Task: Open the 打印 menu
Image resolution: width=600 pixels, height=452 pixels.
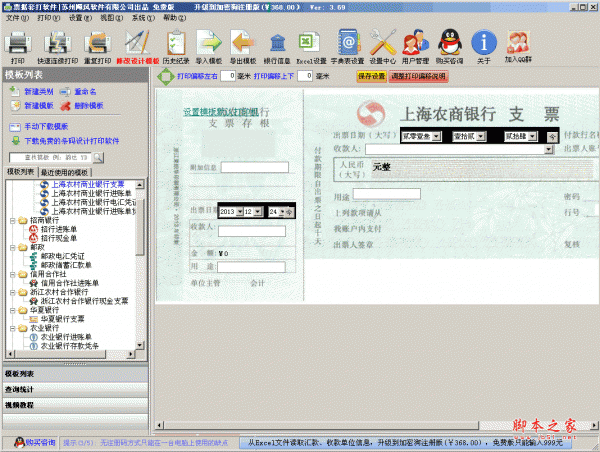Action: point(49,18)
